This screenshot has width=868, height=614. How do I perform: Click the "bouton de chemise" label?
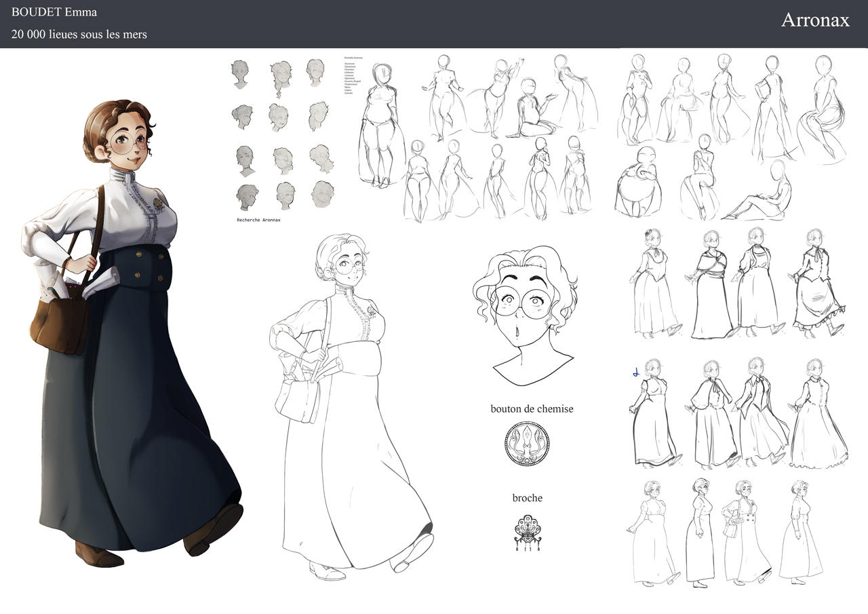coord(532,409)
